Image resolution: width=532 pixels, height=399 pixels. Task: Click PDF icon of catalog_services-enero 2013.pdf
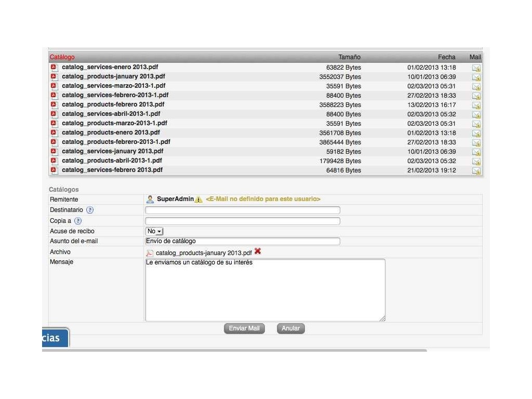tap(54, 67)
